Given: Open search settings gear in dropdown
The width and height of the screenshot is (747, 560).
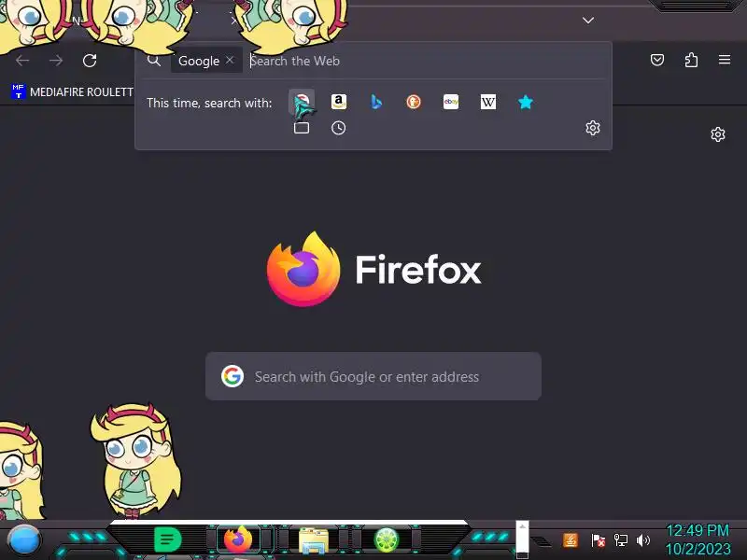Looking at the screenshot, I should click(593, 128).
